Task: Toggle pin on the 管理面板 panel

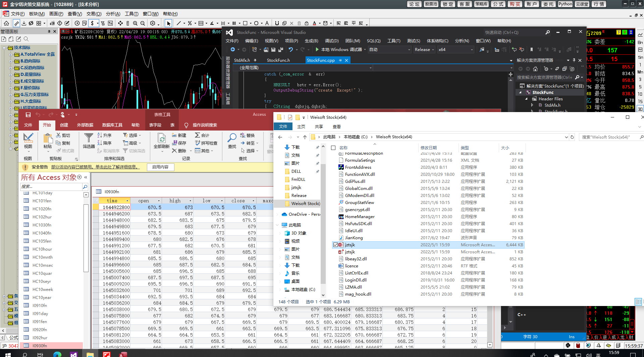Action: (x=49, y=31)
